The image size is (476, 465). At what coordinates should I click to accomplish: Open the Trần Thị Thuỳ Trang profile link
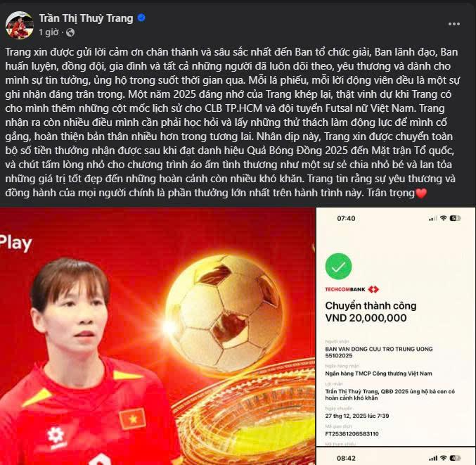click(x=86, y=18)
